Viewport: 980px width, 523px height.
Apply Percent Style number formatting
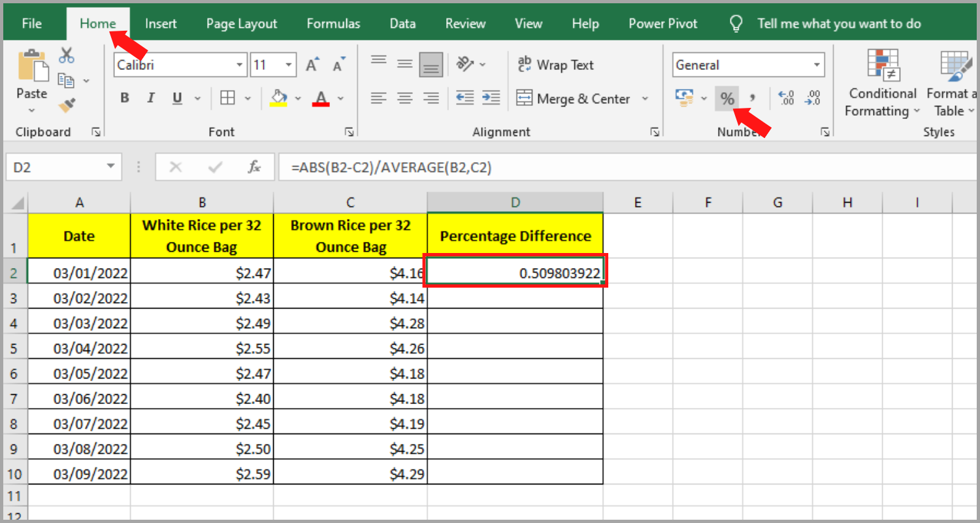727,98
